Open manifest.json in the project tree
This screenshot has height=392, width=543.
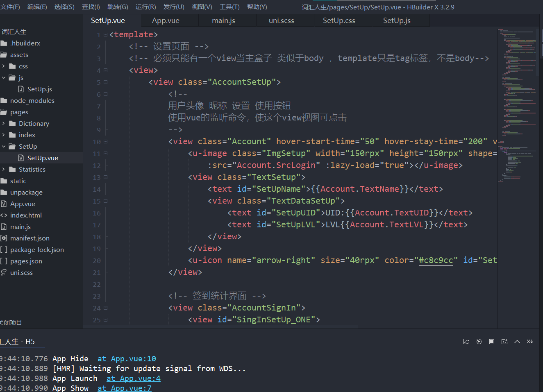(30, 238)
